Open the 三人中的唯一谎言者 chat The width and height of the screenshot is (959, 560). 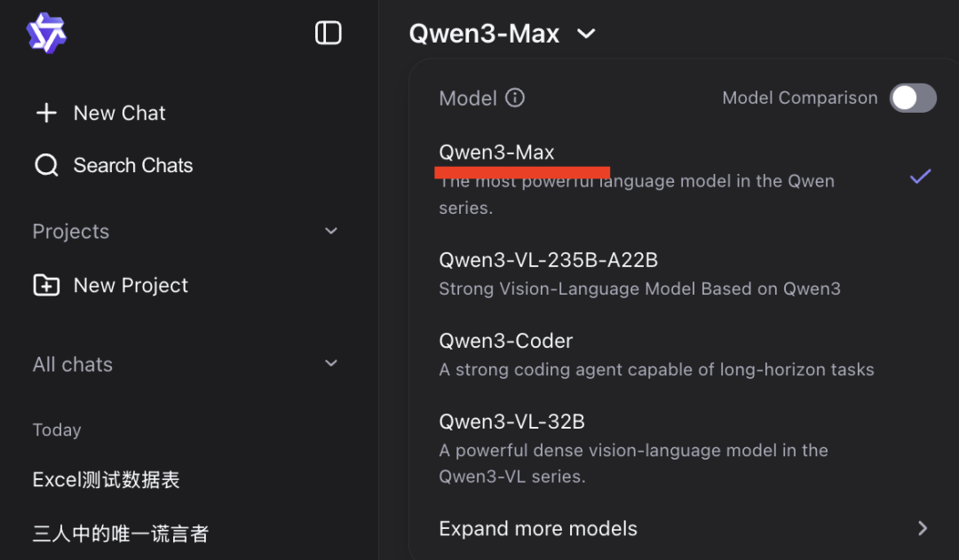click(x=121, y=533)
